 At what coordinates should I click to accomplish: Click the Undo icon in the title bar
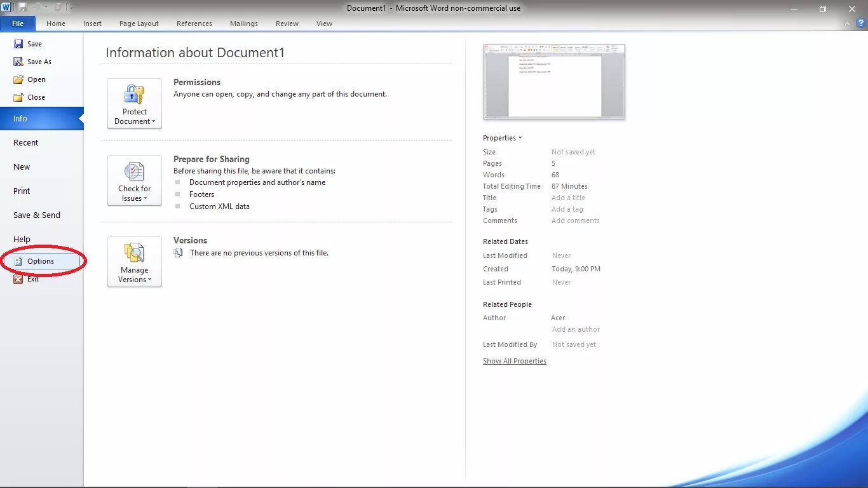point(37,8)
